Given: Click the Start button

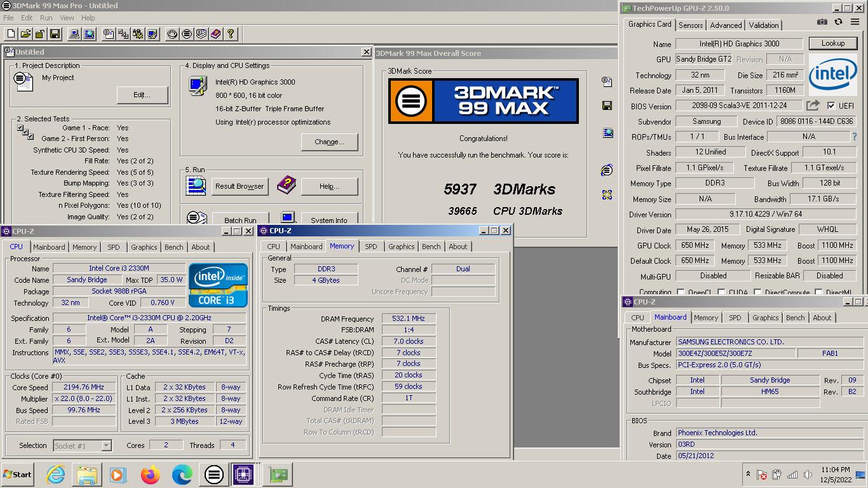Looking at the screenshot, I should click(18, 474).
